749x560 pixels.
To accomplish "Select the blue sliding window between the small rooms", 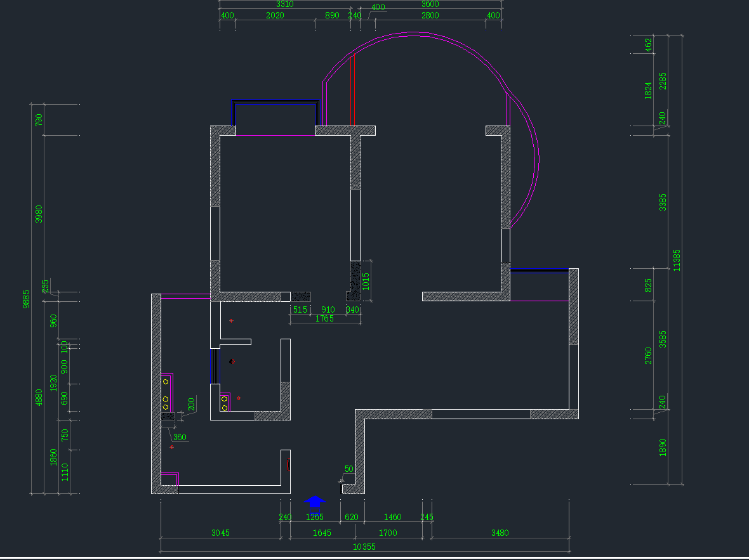I will [214, 365].
